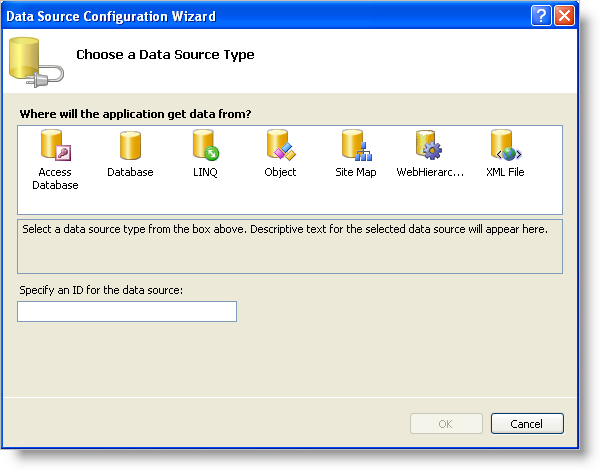Pick the XML File data source icon
The height and width of the screenshot is (470, 600).
click(505, 147)
